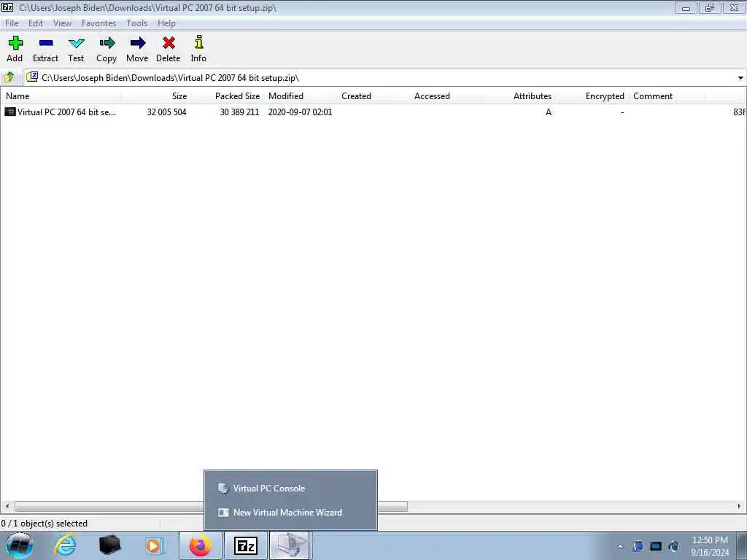Show hidden system tray icons
Viewport: 747px width, 560px height.
(x=620, y=546)
